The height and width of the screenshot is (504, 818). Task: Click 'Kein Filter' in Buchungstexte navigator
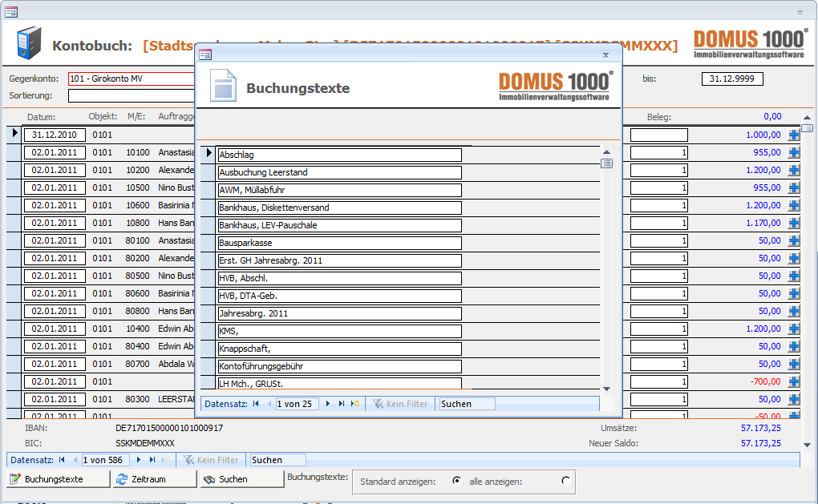point(401,404)
